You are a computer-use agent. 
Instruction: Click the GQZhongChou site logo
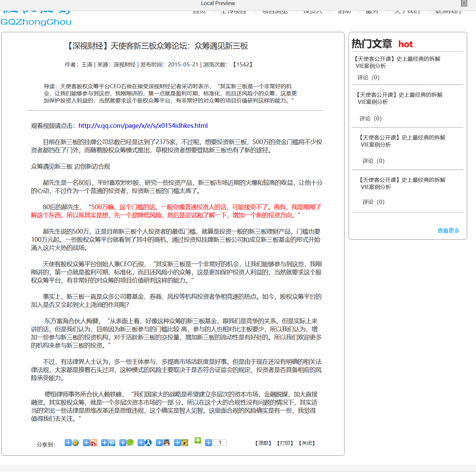[x=36, y=19]
